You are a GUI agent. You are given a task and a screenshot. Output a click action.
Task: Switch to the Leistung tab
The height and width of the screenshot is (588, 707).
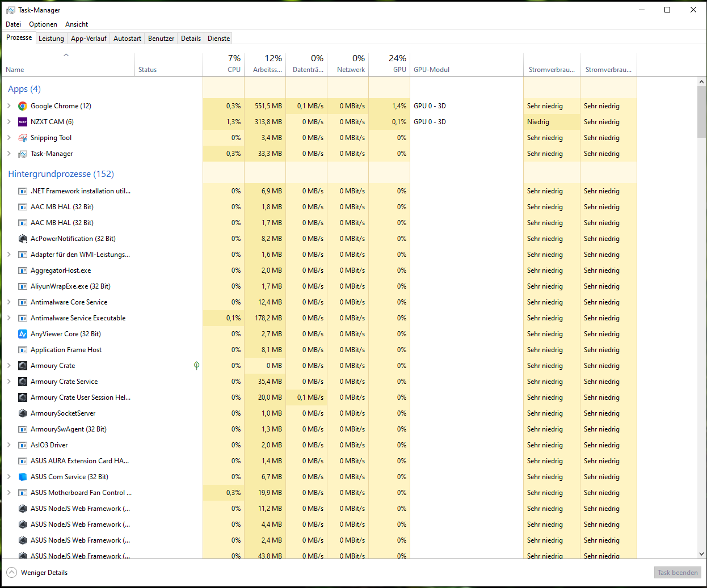pyautogui.click(x=51, y=39)
